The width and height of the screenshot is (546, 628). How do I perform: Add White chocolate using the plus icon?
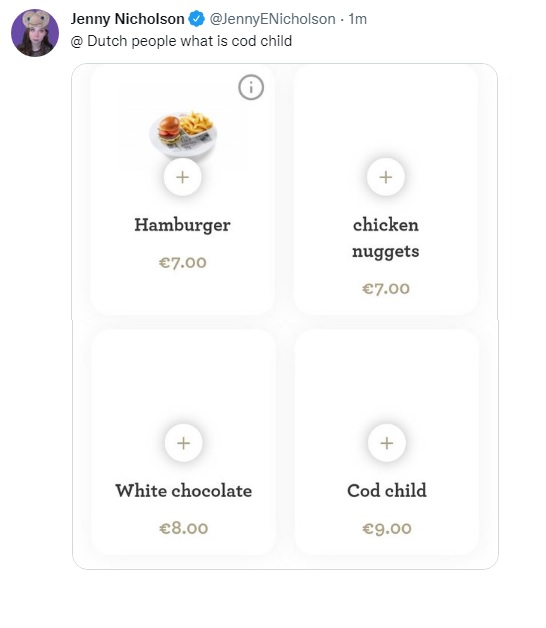pos(183,443)
